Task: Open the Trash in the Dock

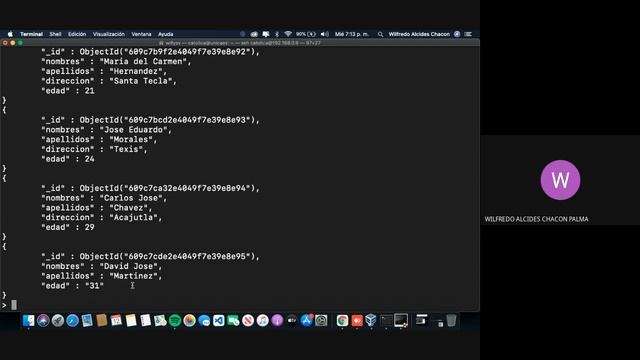Action: (x=451, y=320)
